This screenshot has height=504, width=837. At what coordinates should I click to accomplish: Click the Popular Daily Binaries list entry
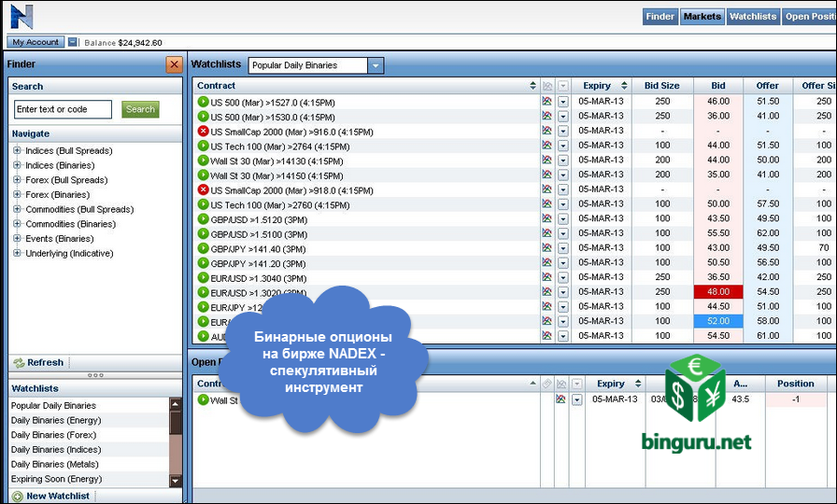point(53,405)
